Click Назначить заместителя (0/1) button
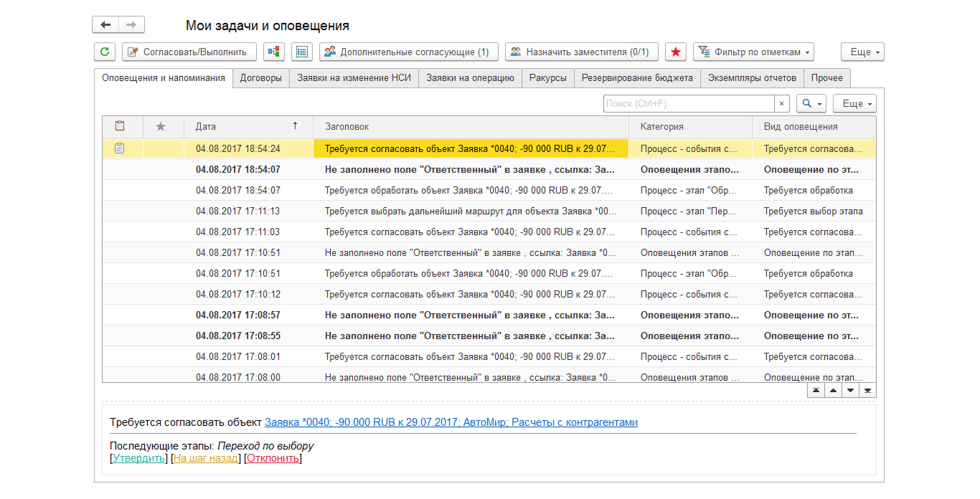Viewport: 980px width, 499px height. click(x=581, y=52)
